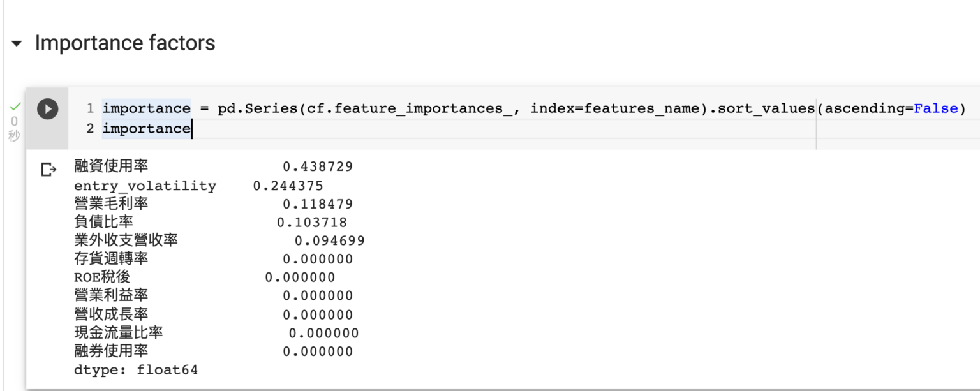The width and height of the screenshot is (980, 391).
Task: Click the entry_volatility output row
Action: (145, 186)
